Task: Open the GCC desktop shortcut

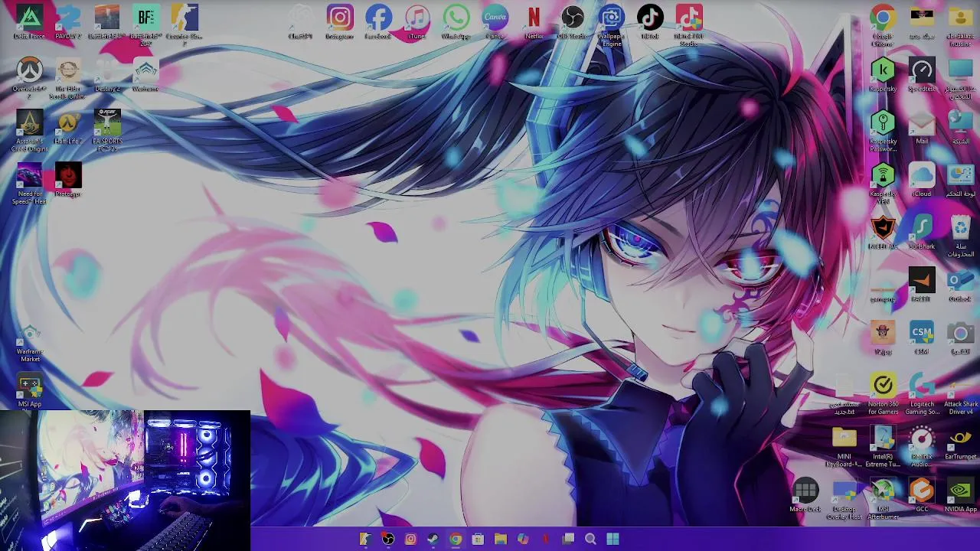Action: click(922, 496)
